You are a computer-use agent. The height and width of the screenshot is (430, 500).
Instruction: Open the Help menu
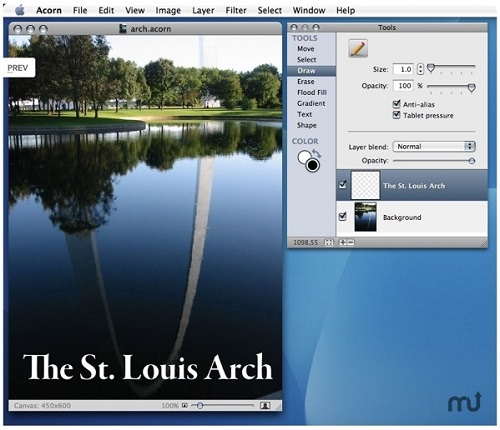pyautogui.click(x=345, y=10)
